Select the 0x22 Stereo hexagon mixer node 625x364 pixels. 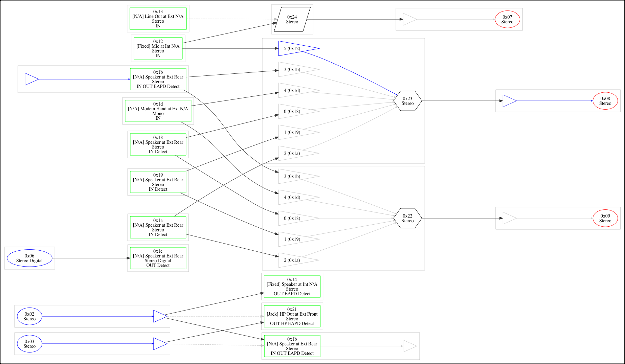click(x=407, y=218)
